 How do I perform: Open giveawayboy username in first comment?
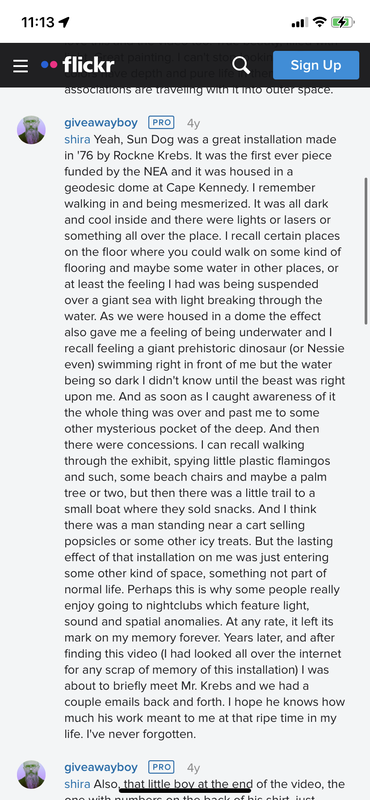(x=101, y=123)
